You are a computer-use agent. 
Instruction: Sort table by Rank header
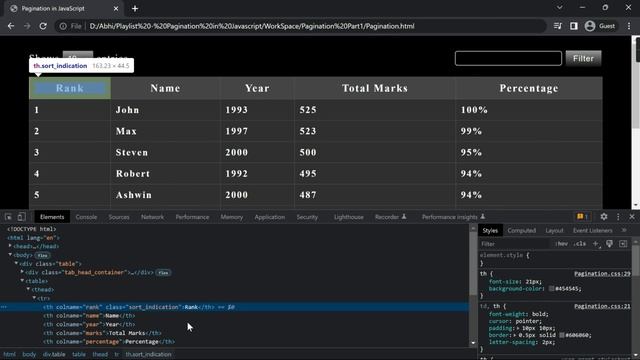click(x=70, y=88)
